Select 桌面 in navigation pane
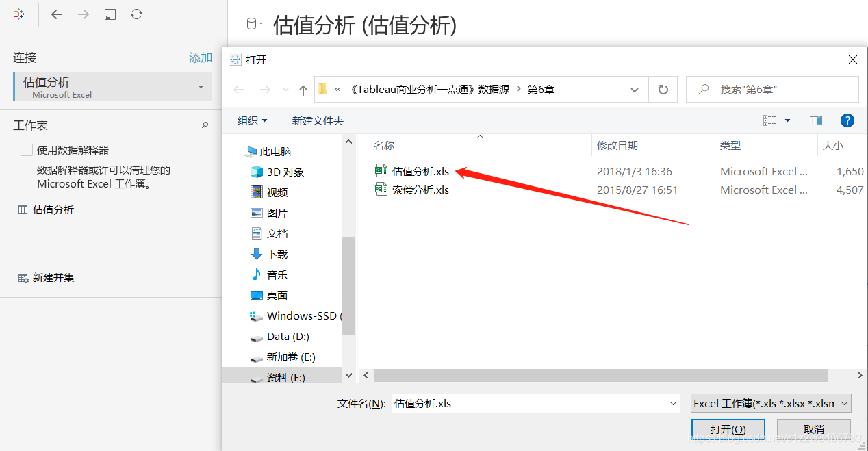The width and height of the screenshot is (868, 451). [269, 295]
